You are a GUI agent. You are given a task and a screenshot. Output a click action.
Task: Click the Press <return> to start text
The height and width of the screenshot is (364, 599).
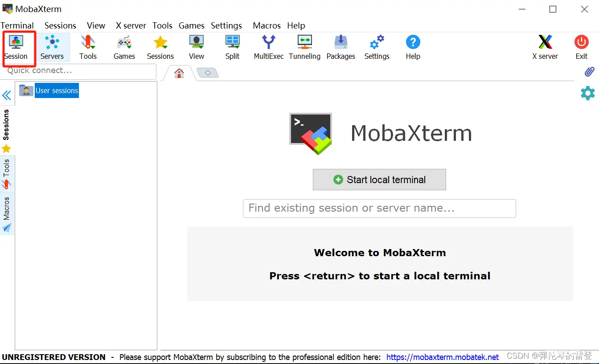pyautogui.click(x=380, y=276)
